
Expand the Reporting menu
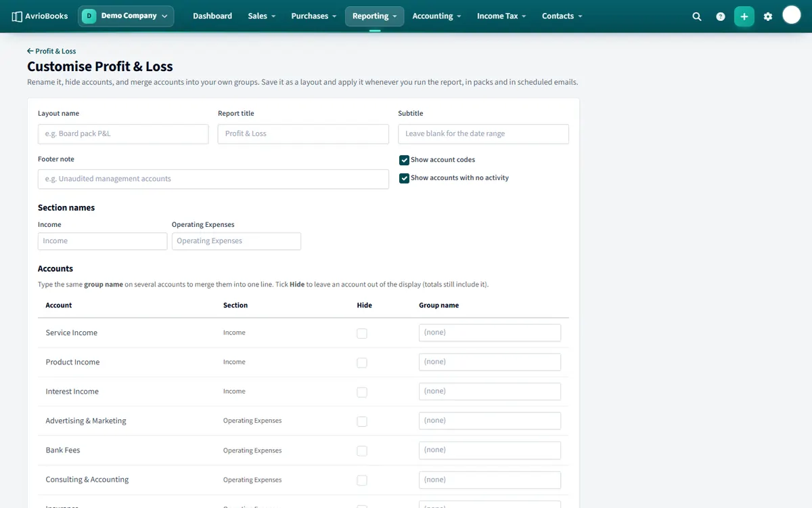click(x=374, y=16)
